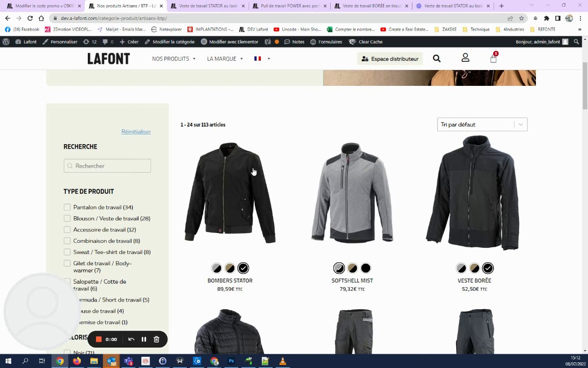
Task: Click the SOFTSHELL MIST jacket image
Action: (x=352, y=193)
